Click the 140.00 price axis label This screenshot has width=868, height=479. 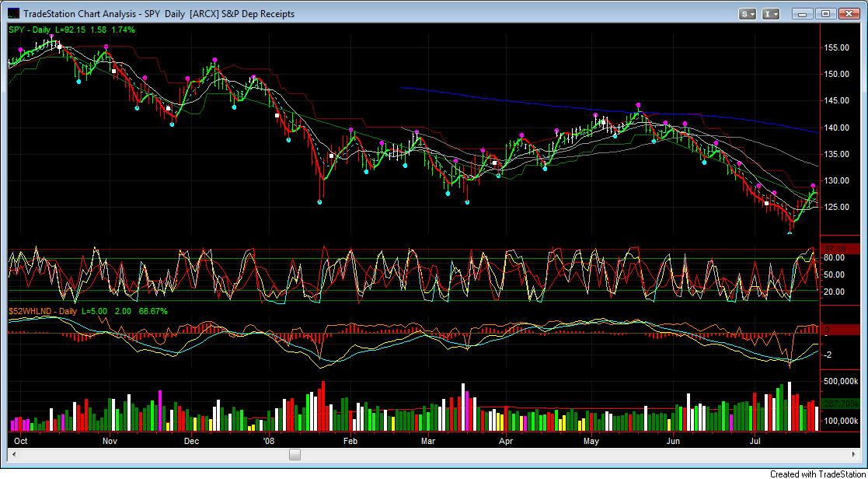click(838, 128)
